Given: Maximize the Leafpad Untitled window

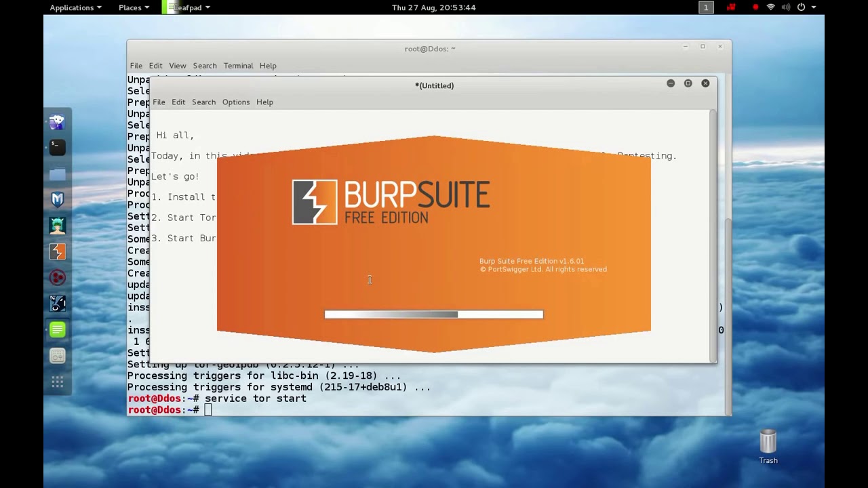Looking at the screenshot, I should click(x=688, y=83).
